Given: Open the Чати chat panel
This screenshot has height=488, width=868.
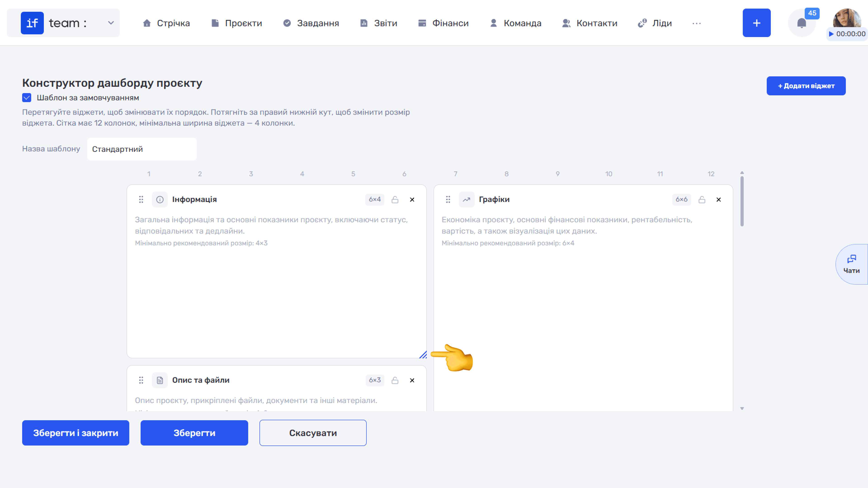Looking at the screenshot, I should 851,264.
